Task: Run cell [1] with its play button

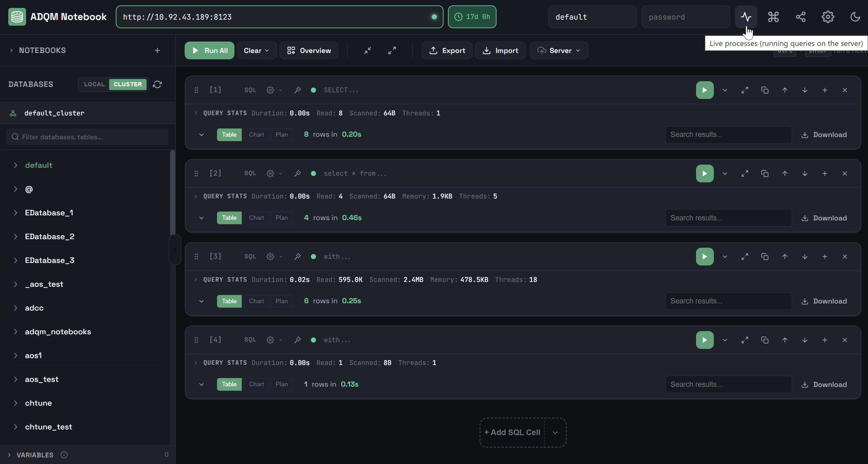Action: tap(705, 90)
